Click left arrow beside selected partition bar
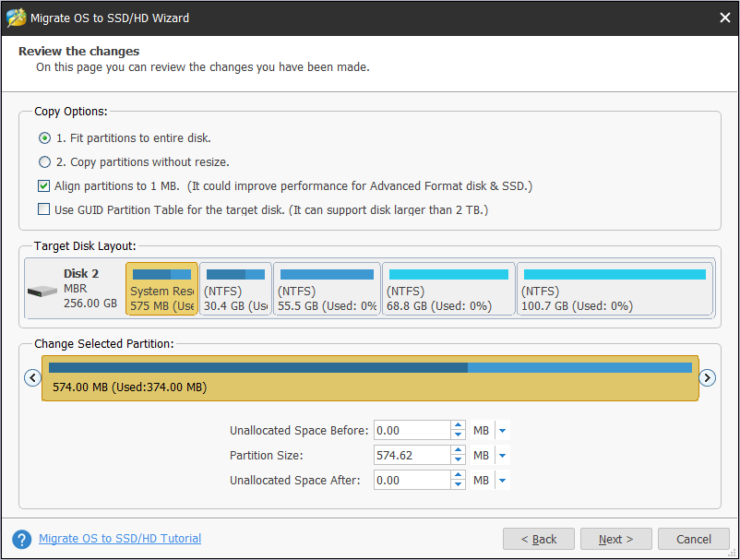740x560 pixels. [32, 377]
